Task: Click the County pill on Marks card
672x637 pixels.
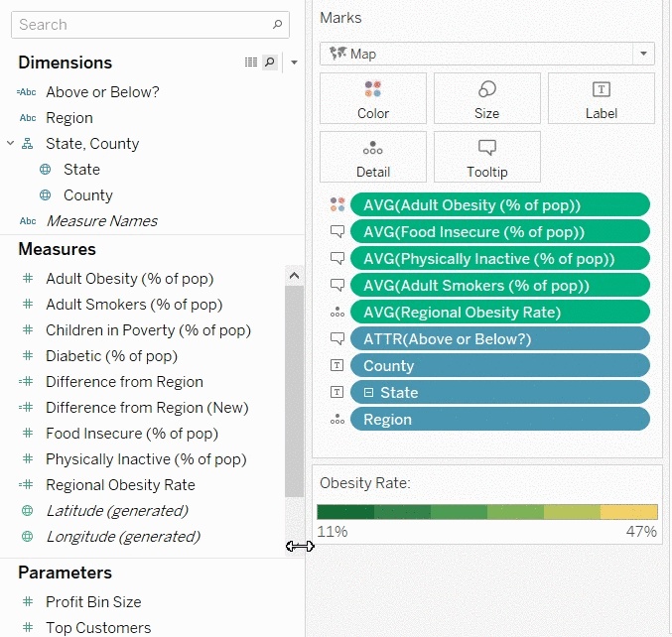Action: (500, 366)
